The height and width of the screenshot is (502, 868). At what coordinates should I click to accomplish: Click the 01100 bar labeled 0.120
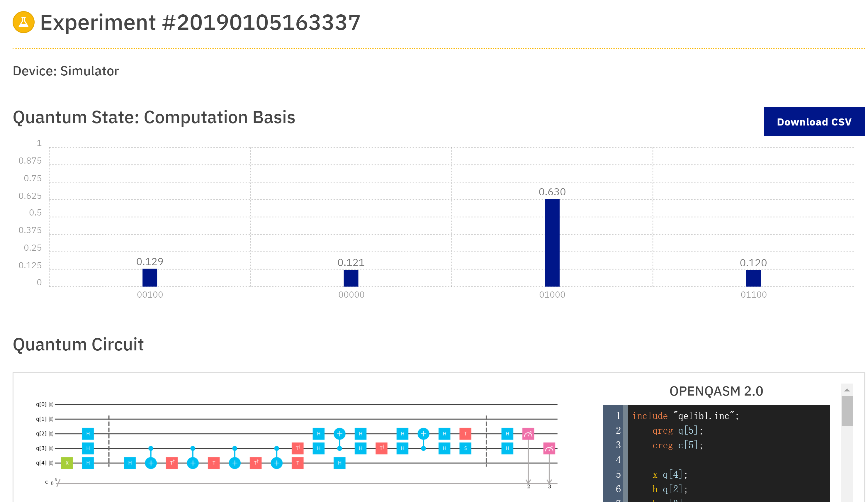[x=753, y=278]
